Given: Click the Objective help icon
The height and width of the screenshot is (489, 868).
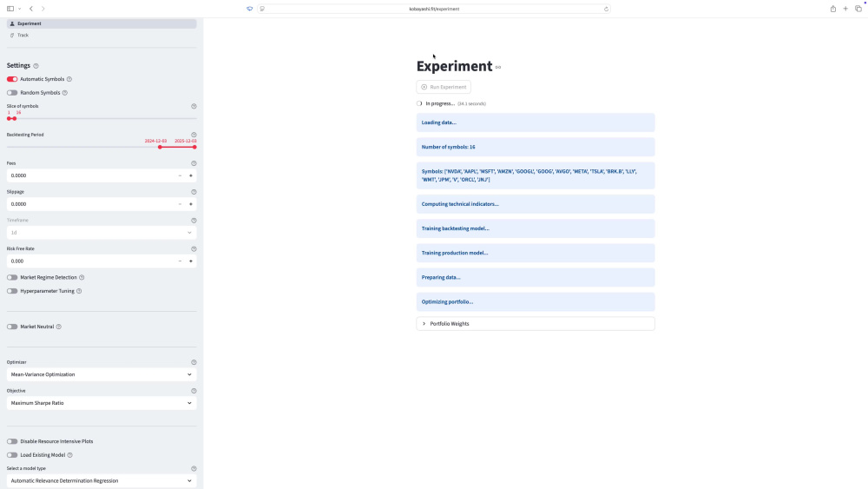Looking at the screenshot, I should (x=194, y=391).
